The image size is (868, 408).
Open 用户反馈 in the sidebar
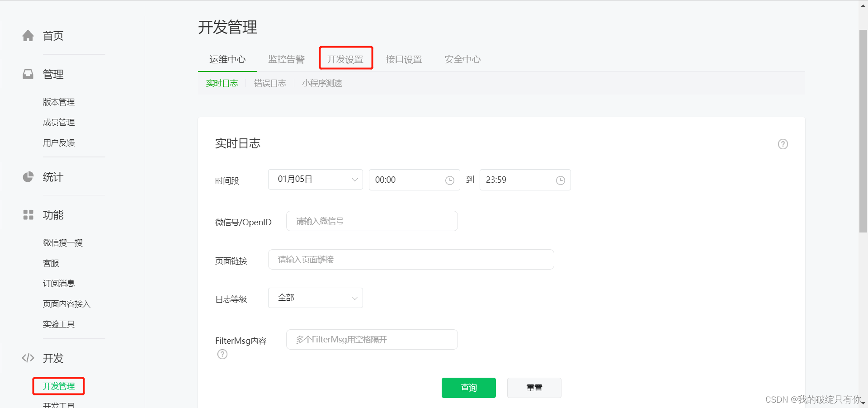(x=59, y=143)
